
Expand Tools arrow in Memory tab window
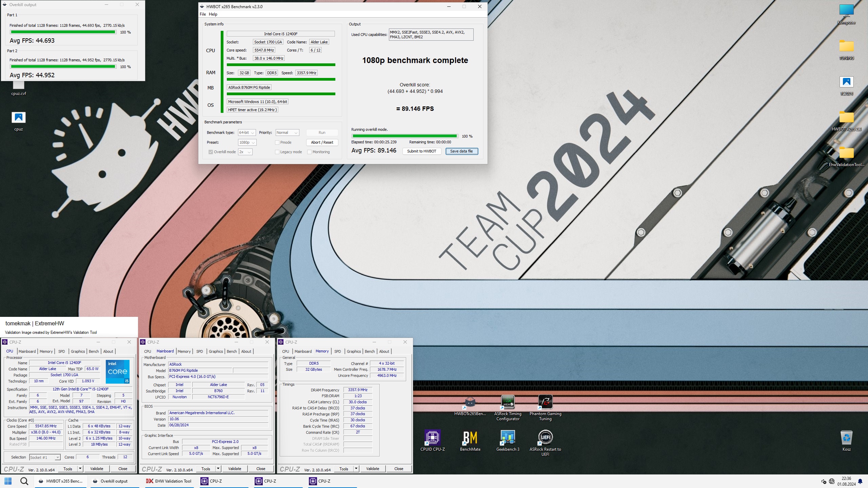[356, 469]
